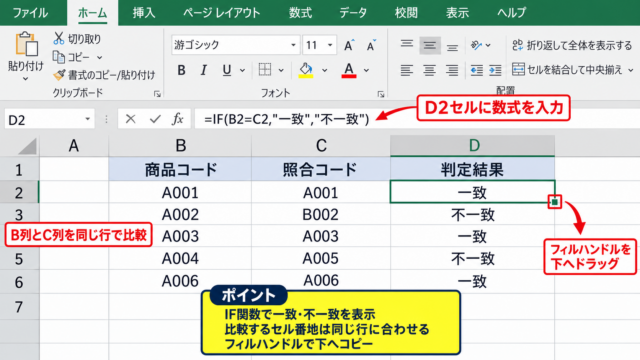640x360 pixels.
Task: Toggle Wrap Text (折り返して全体を表示する)
Action: [x=572, y=45]
